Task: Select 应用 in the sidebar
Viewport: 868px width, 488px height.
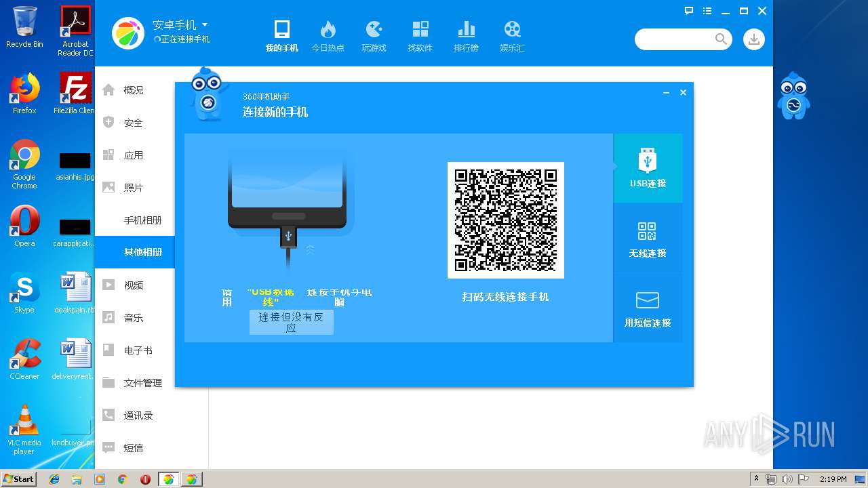Action: point(134,155)
